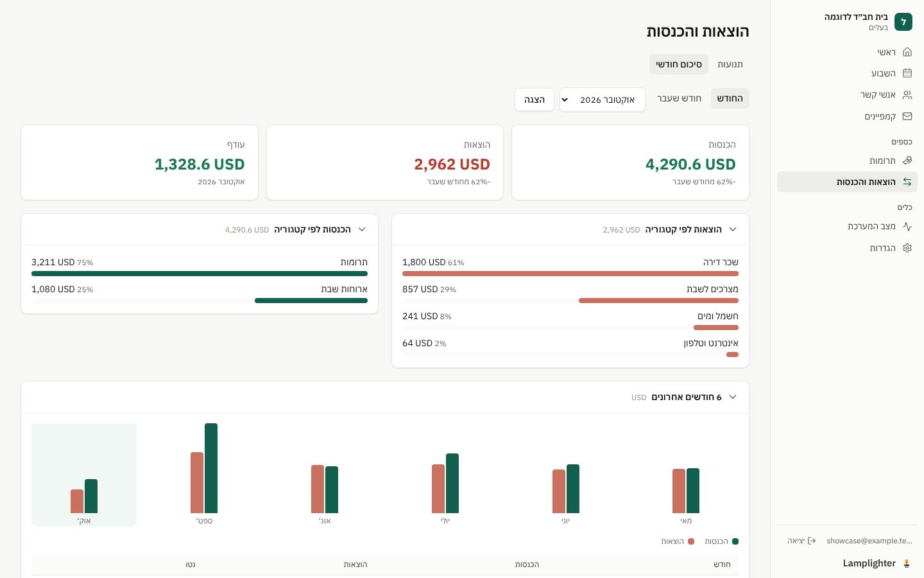
Task: Click the יציאה logout link
Action: (x=801, y=541)
